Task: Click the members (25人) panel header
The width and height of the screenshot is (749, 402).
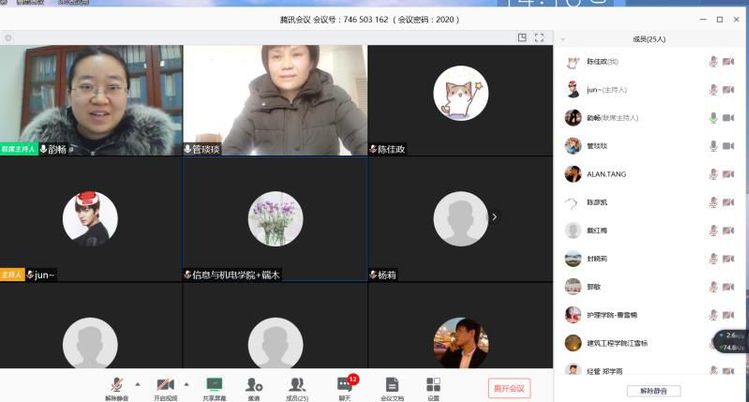Action: [651, 39]
